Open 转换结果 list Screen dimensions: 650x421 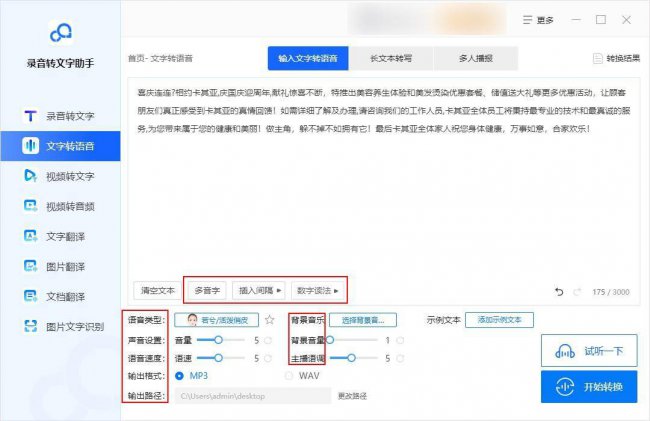[x=616, y=58]
